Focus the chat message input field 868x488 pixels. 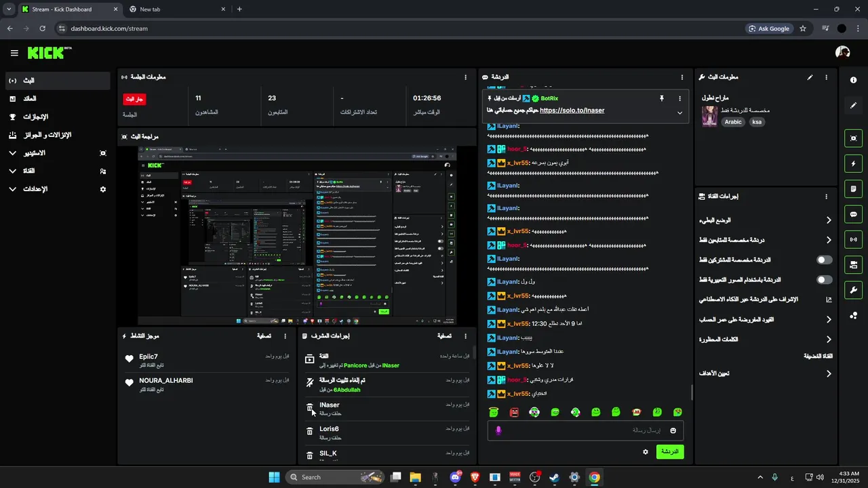tap(585, 430)
